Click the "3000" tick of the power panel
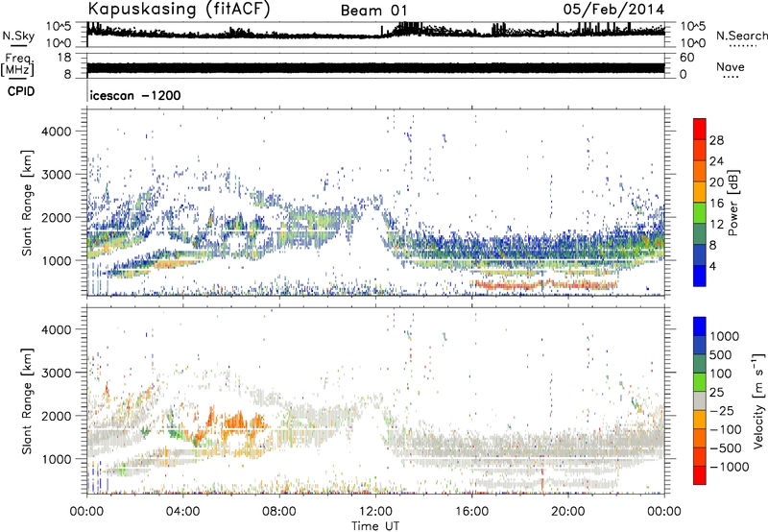This screenshot has width=768, height=532. (56, 175)
